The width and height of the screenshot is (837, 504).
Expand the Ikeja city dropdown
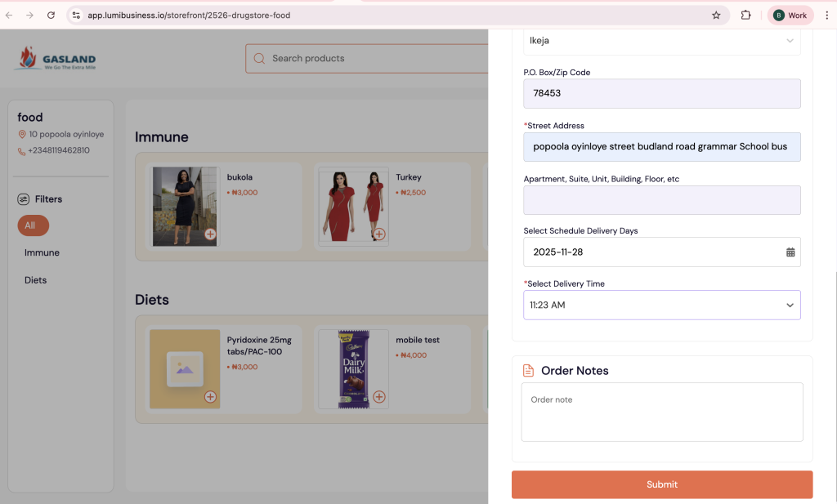(x=790, y=40)
